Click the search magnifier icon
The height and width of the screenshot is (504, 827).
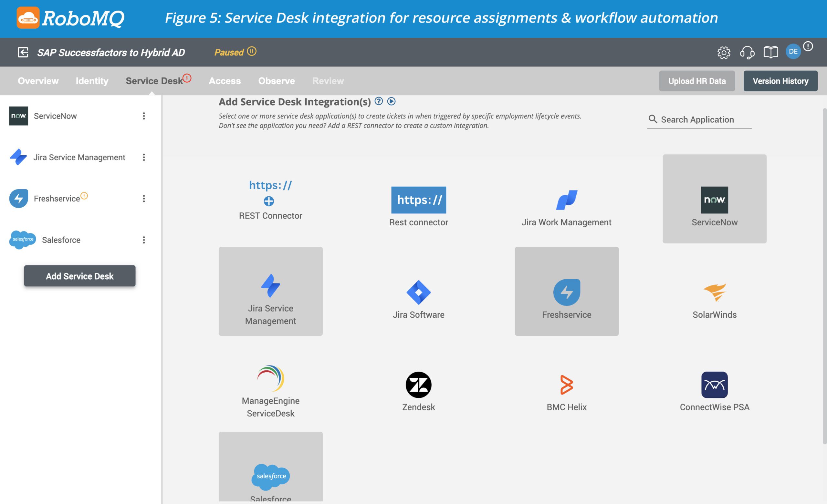[x=653, y=119]
